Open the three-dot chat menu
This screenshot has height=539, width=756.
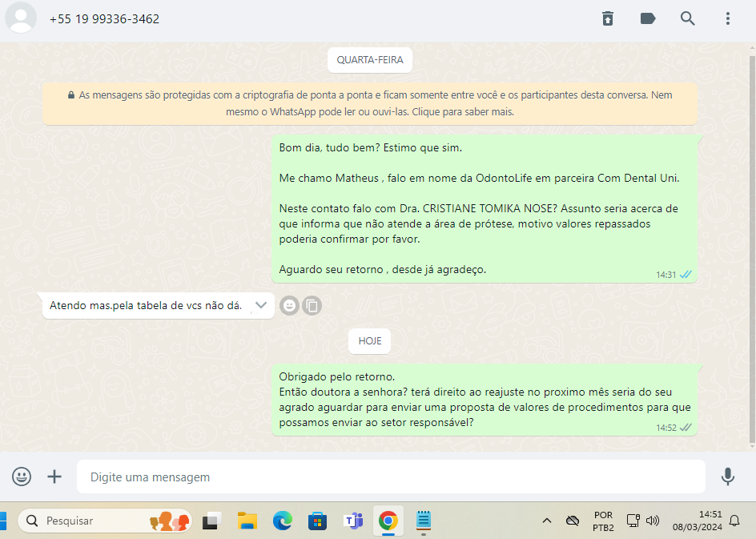(727, 18)
